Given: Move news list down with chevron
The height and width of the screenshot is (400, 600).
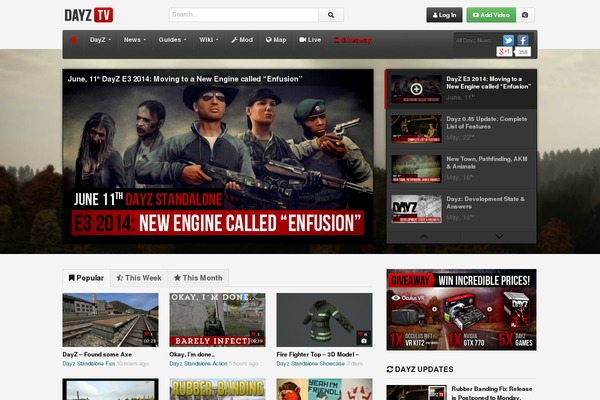Looking at the screenshot, I should 499,237.
